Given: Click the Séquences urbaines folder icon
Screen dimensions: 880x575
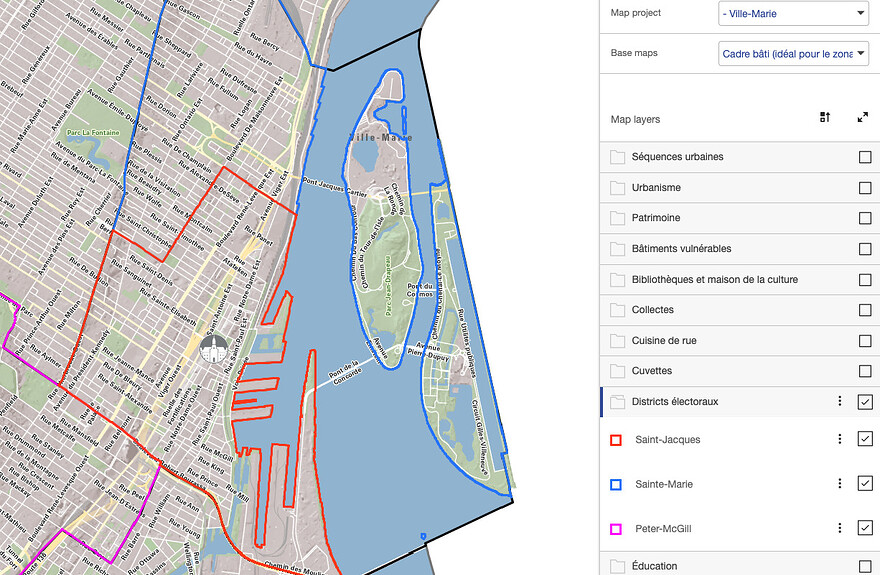Looking at the screenshot, I should click(617, 157).
